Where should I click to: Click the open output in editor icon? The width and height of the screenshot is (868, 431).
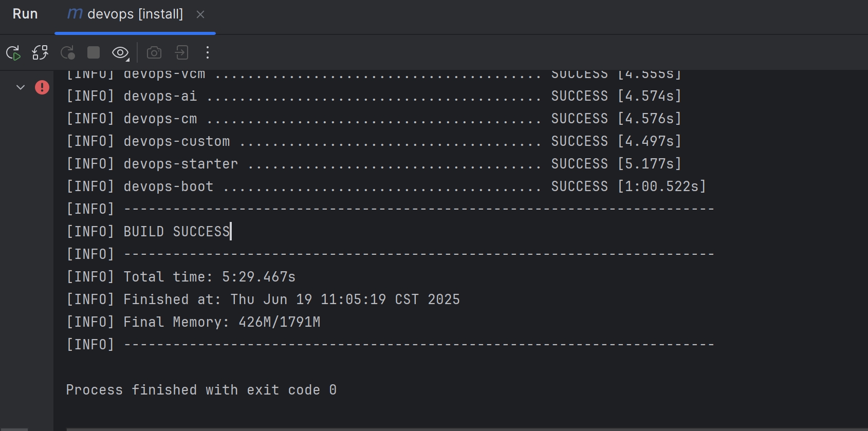pos(181,52)
